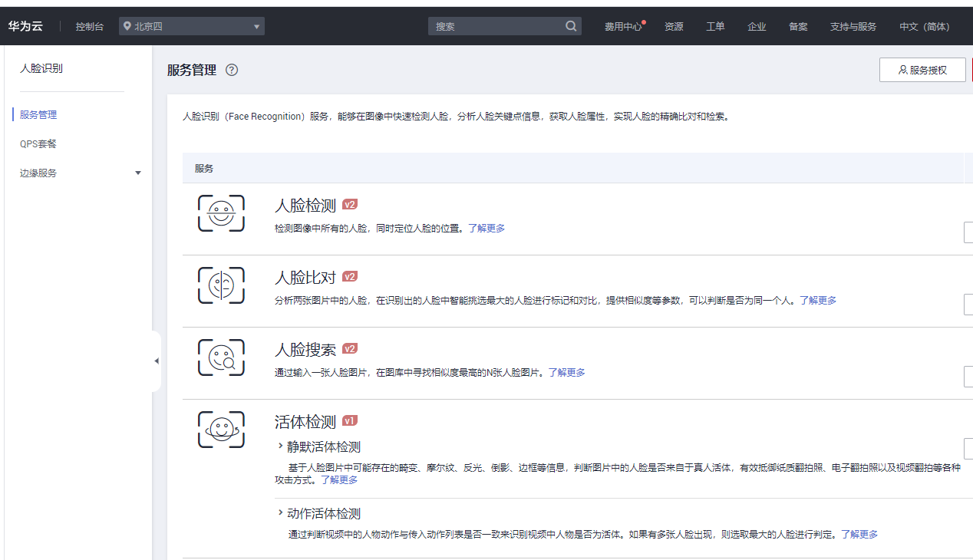Image resolution: width=973 pixels, height=560 pixels.
Task: Click the 华为云 logo
Action: click(x=25, y=26)
